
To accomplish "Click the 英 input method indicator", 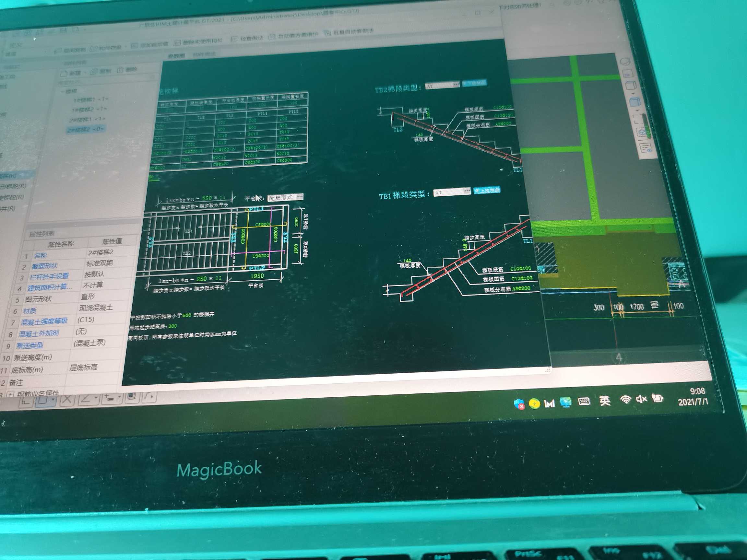I will pos(605,401).
